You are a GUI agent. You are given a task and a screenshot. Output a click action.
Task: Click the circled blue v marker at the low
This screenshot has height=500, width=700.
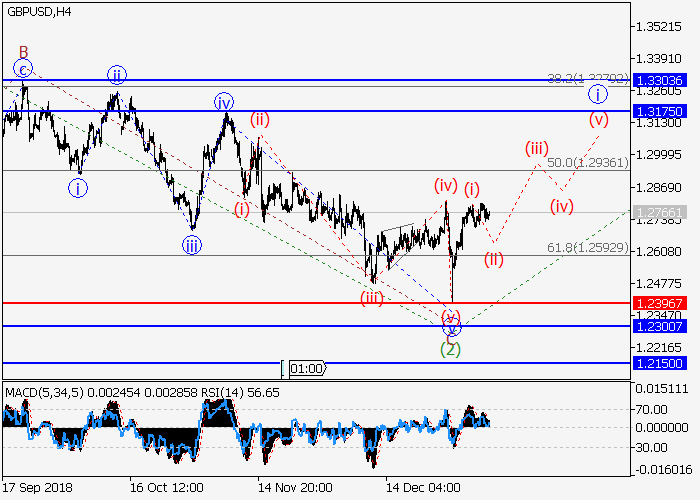451,326
